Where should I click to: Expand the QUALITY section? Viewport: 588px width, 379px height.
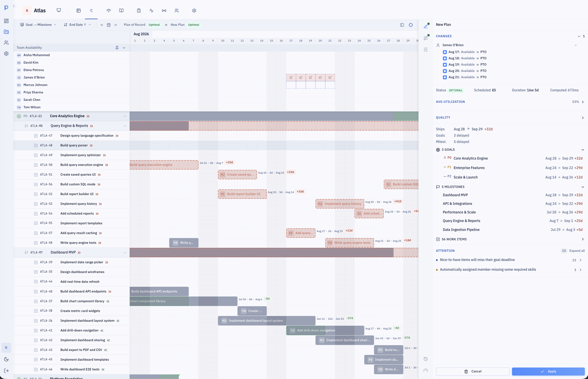[x=583, y=118]
